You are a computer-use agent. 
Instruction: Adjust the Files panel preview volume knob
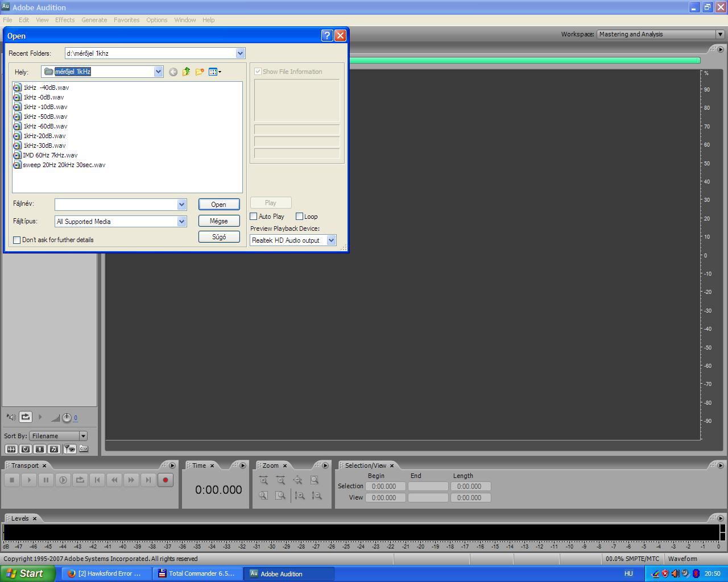pos(67,418)
